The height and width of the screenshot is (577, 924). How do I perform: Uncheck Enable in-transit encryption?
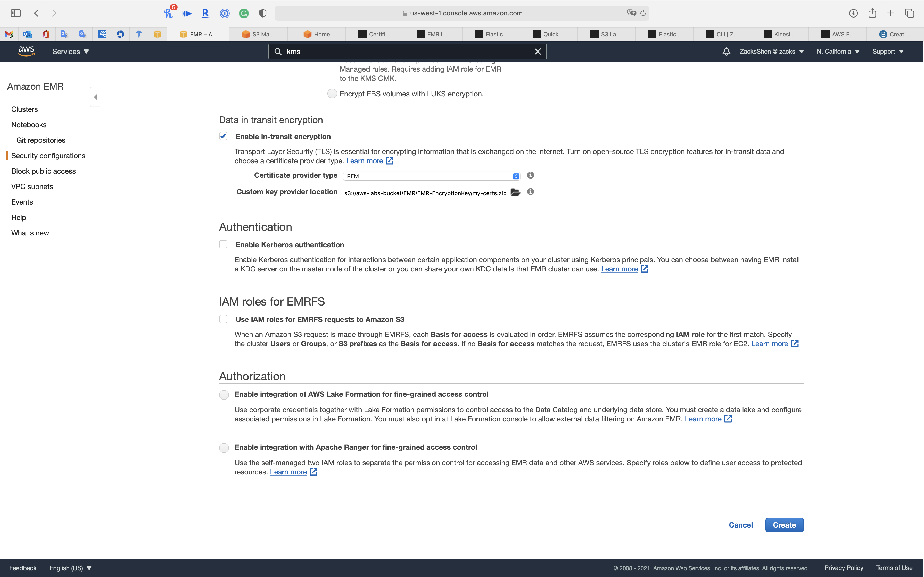223,136
